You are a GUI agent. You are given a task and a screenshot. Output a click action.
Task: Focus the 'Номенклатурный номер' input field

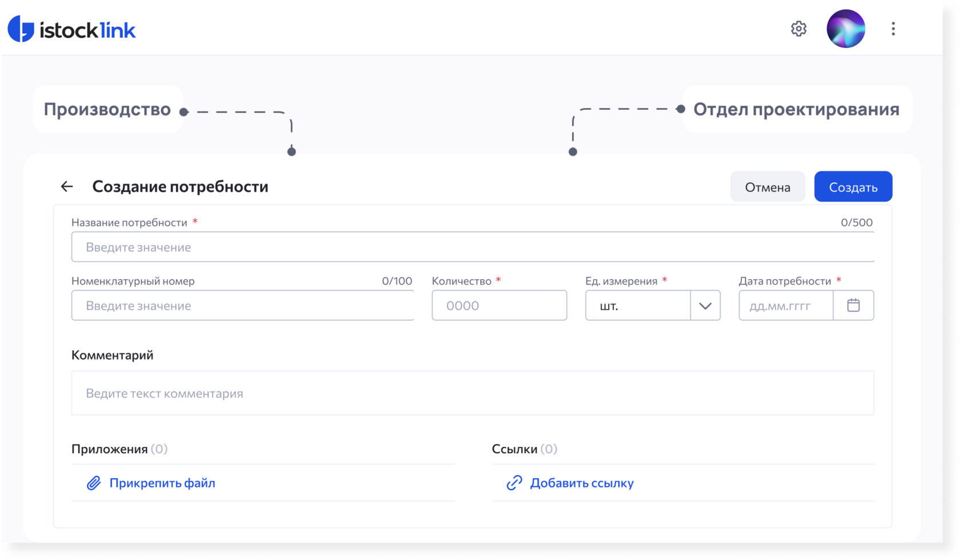point(242,306)
